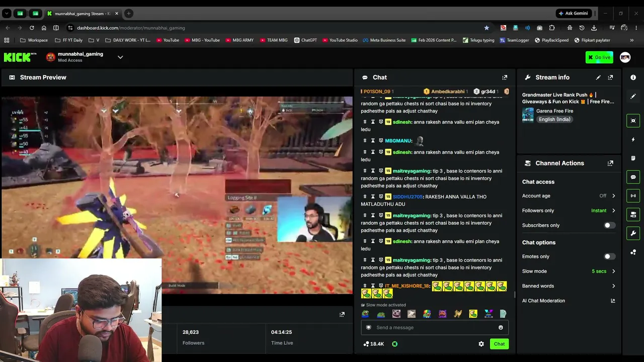The height and width of the screenshot is (362, 644).
Task: Click the English (India) language tag
Action: [554, 120]
